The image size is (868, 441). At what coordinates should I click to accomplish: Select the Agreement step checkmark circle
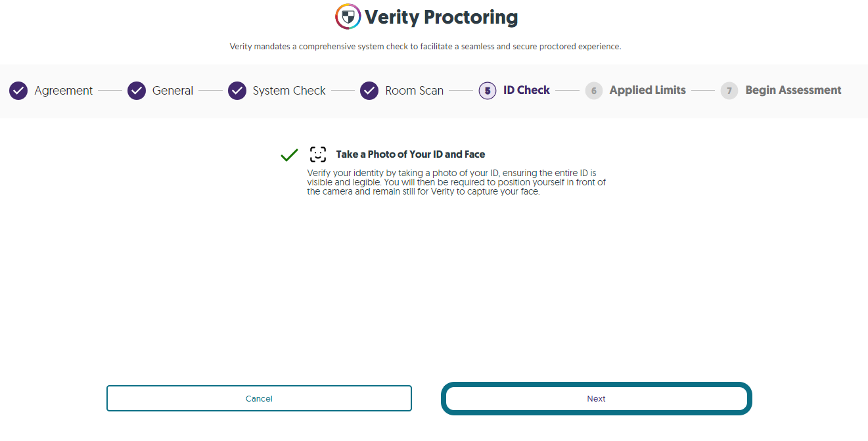18,91
